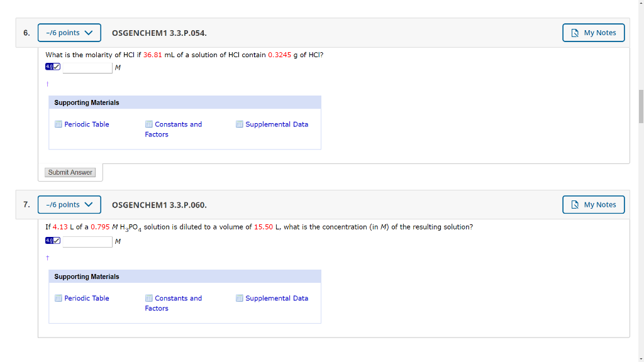
Task: Toggle the answer-format checkmark for question 6
Action: [57, 66]
